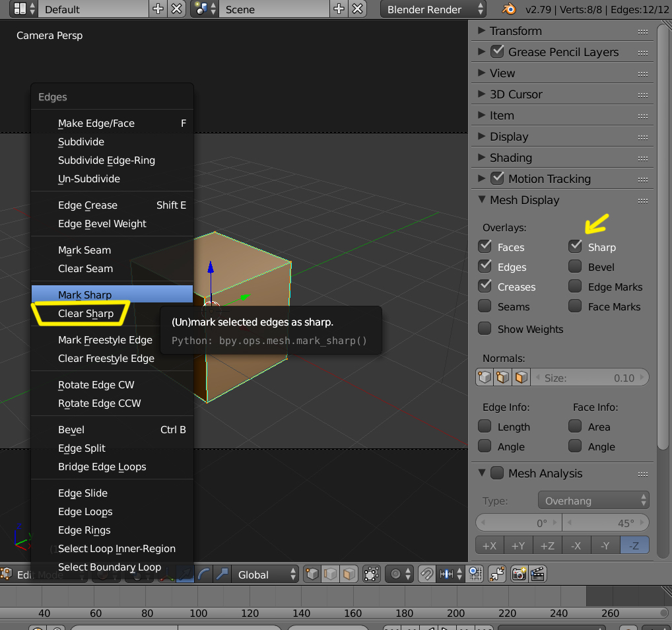Toggle limit selection to visible icon
This screenshot has width=672, height=630.
tap(371, 575)
